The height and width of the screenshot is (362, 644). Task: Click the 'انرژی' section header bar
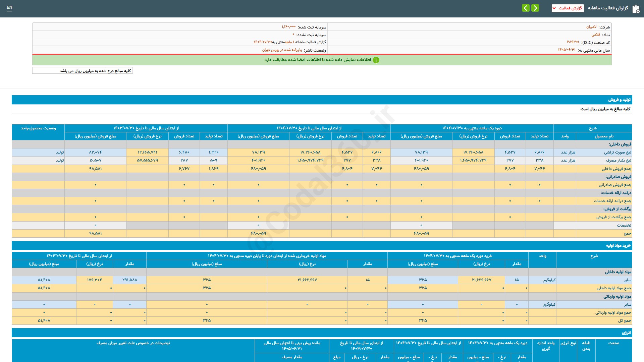click(x=626, y=333)
